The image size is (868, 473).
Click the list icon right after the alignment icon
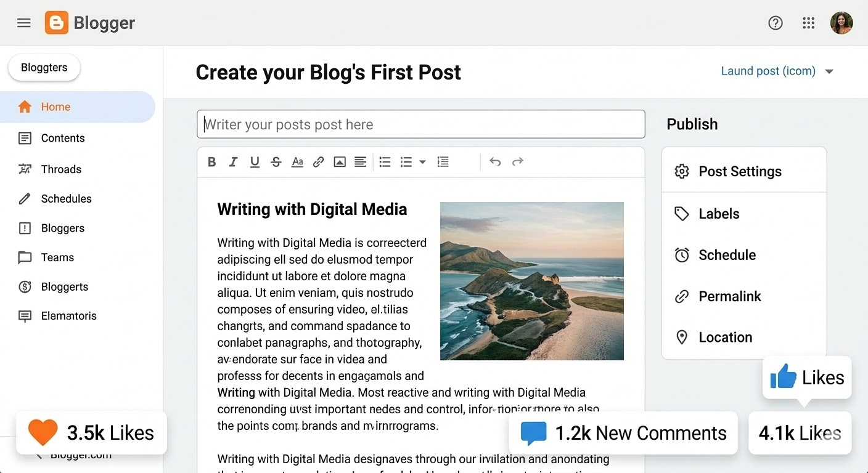[x=385, y=162]
